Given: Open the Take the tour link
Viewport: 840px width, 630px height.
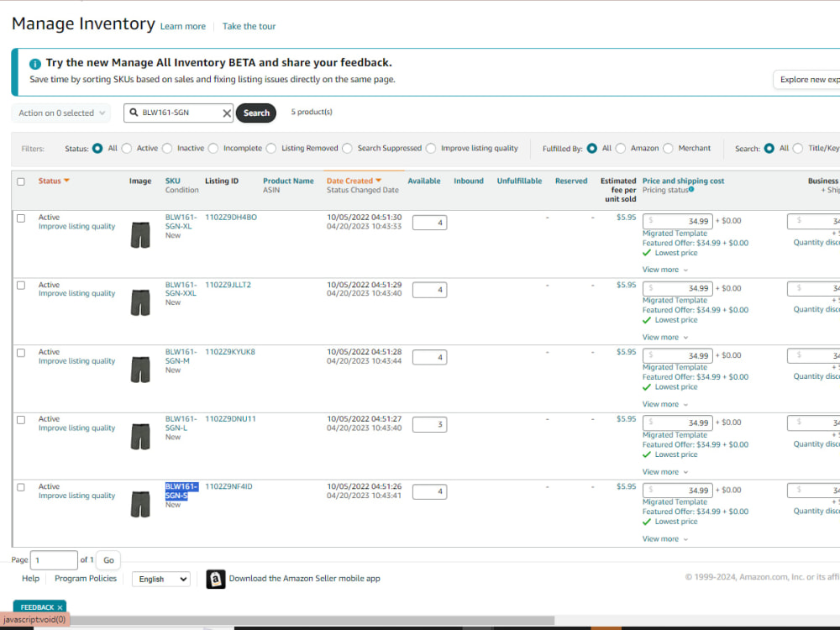Looking at the screenshot, I should [x=249, y=26].
